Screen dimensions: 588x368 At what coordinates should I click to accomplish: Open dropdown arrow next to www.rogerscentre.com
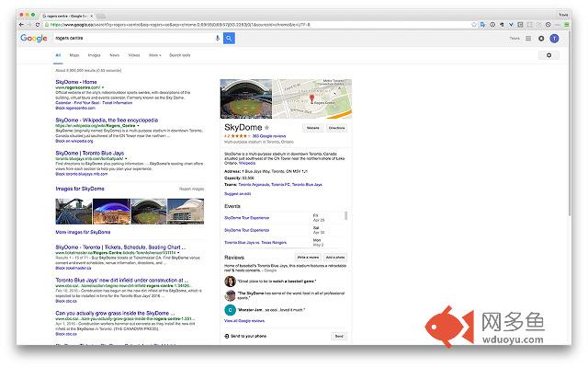coord(103,87)
